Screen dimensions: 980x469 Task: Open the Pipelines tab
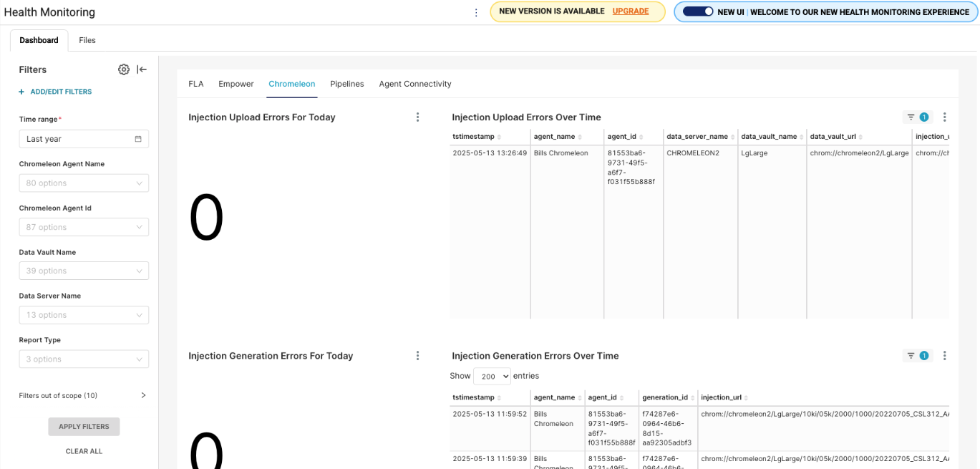[347, 84]
